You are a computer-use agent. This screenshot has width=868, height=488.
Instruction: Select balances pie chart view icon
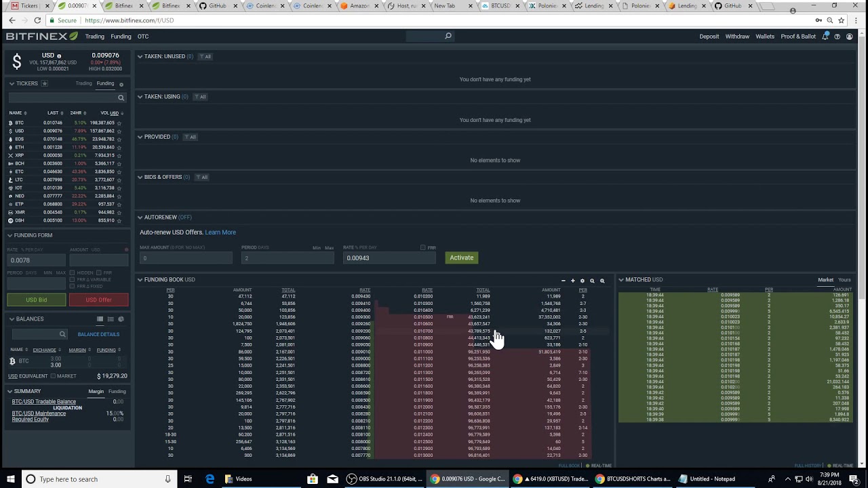(x=121, y=319)
